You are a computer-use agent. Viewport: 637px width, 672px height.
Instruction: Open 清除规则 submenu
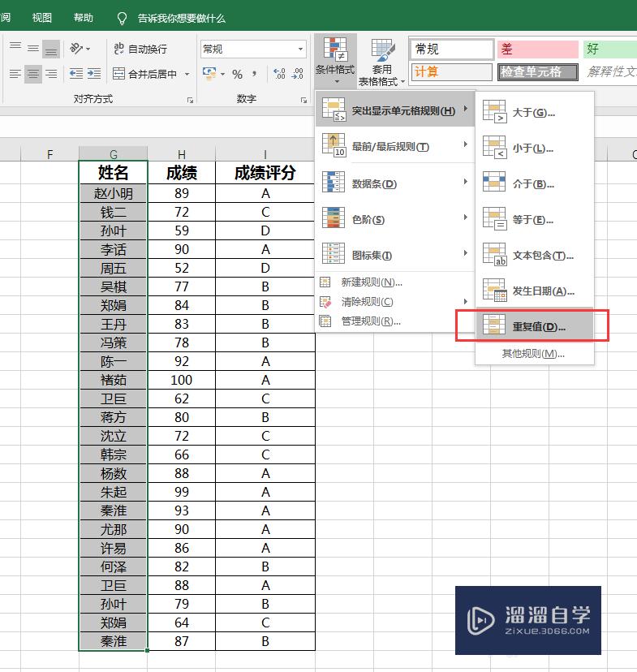click(395, 302)
